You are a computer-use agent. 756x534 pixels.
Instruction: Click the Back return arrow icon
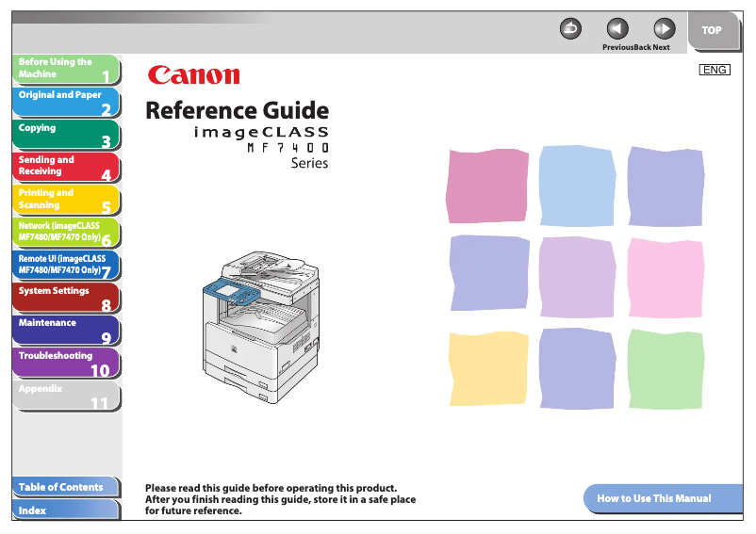point(570,29)
